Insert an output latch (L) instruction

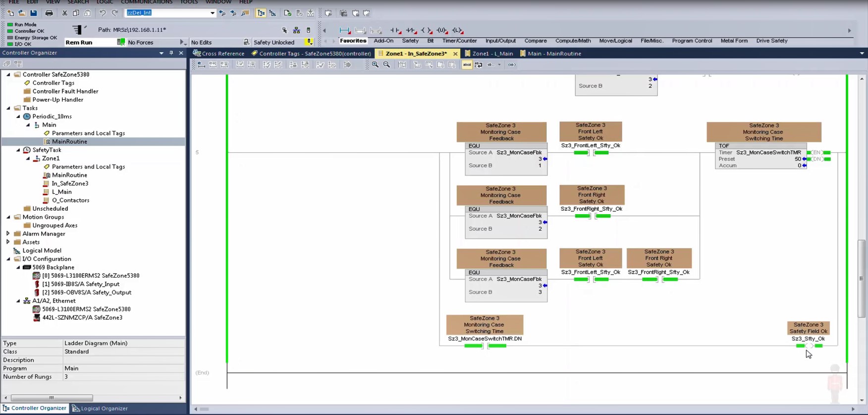tap(457, 31)
